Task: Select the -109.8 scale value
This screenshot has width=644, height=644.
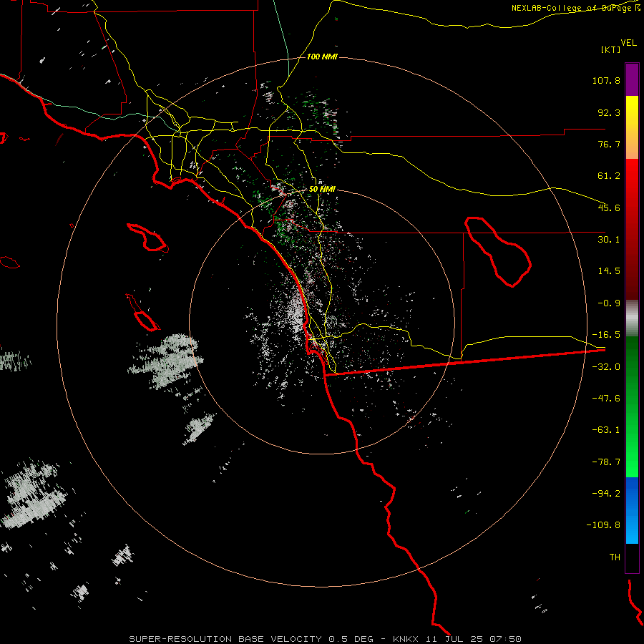Action: point(604,525)
